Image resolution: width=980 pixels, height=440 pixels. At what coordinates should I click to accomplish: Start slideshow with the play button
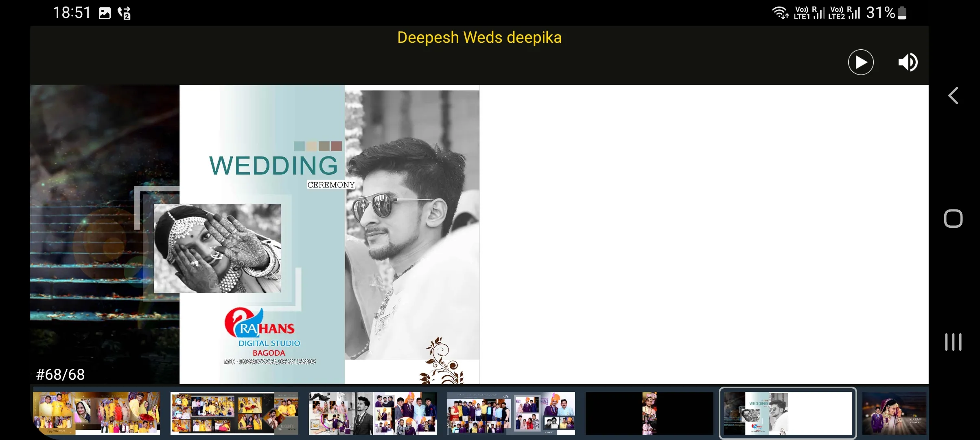point(860,62)
